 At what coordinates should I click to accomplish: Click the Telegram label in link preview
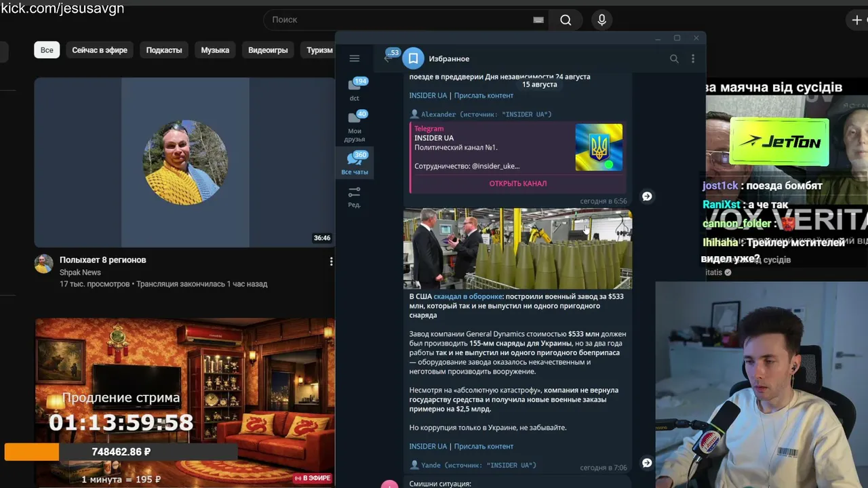pos(429,129)
